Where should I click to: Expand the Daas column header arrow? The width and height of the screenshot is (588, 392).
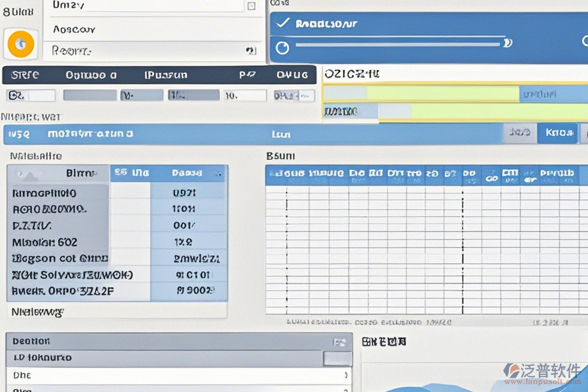219,174
